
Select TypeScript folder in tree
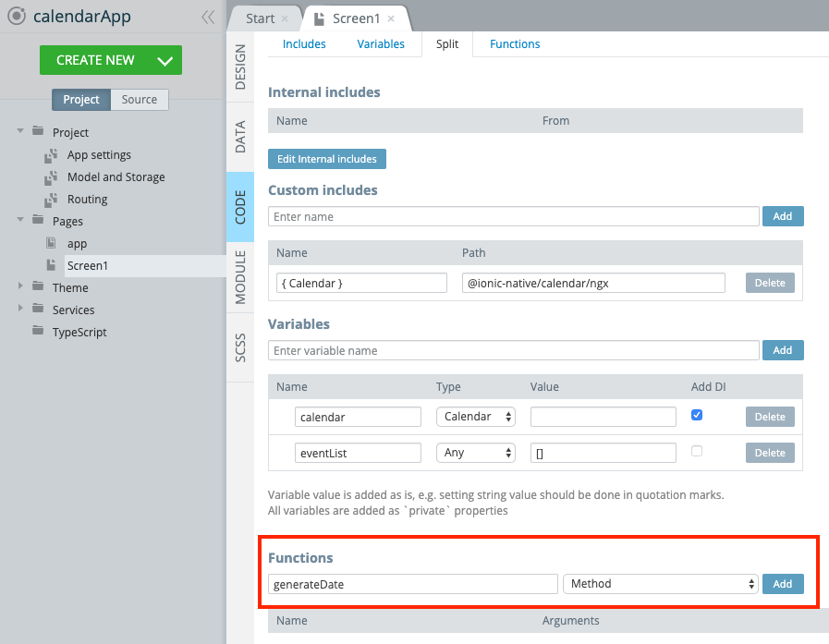click(79, 332)
